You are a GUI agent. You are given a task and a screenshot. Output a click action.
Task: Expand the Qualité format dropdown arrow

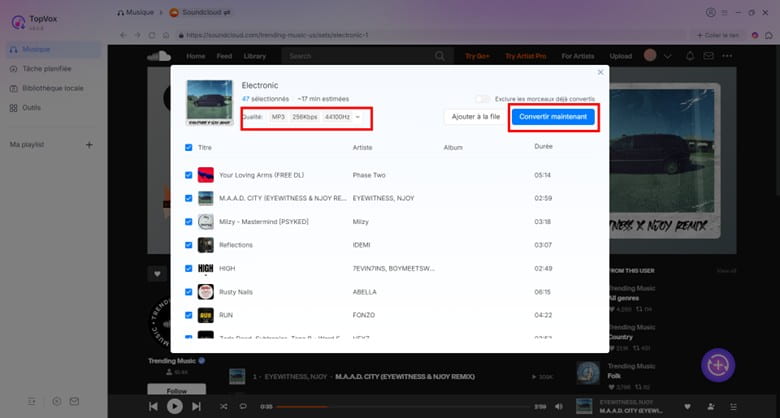coord(357,117)
